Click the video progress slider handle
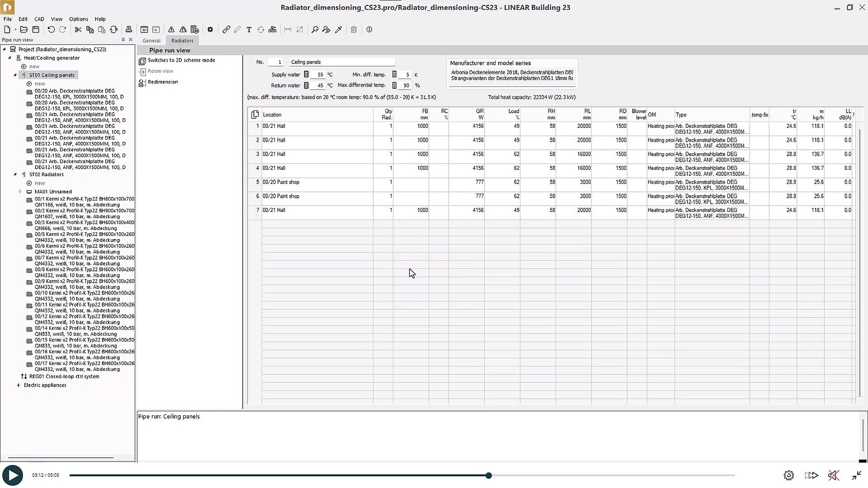 pyautogui.click(x=489, y=475)
